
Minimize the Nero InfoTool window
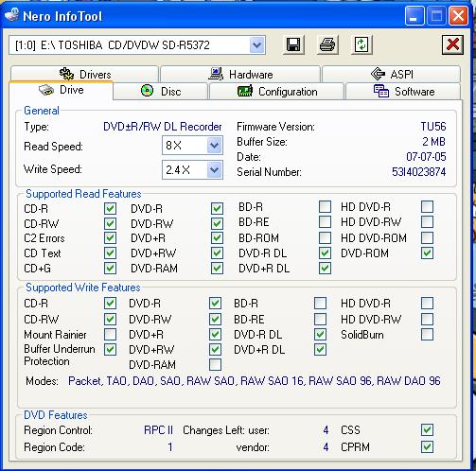click(x=414, y=15)
